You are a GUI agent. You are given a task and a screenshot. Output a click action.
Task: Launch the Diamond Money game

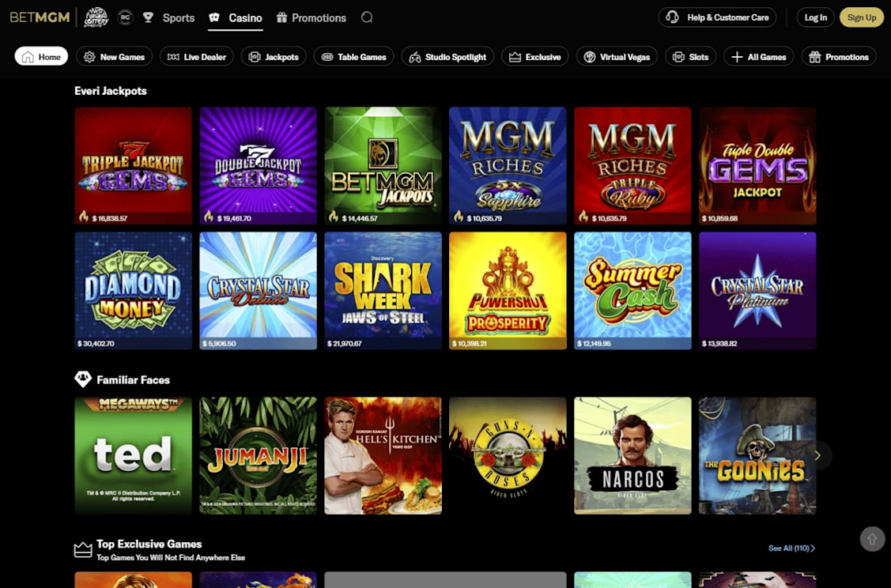click(133, 290)
